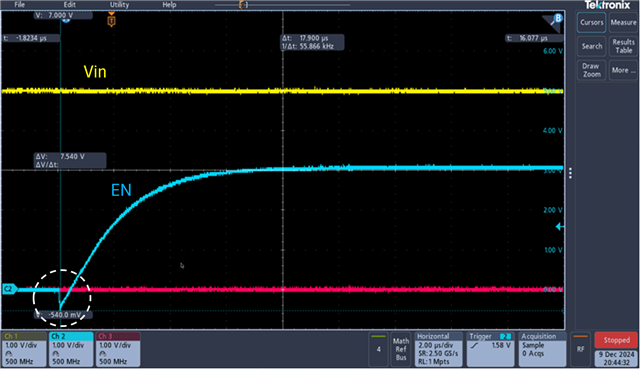Select the C2 channel ground indicator
Image resolution: width=640 pixels, height=369 pixels.
10,289
